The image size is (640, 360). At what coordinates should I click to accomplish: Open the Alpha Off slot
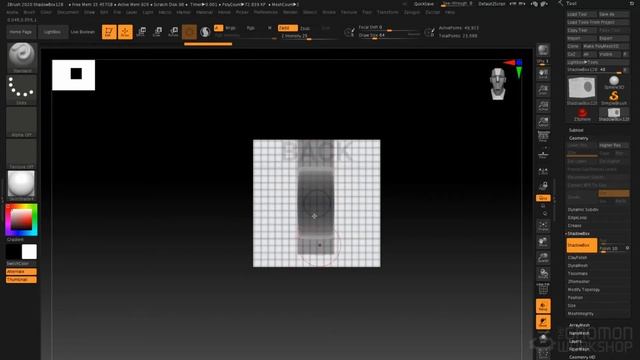[21, 122]
